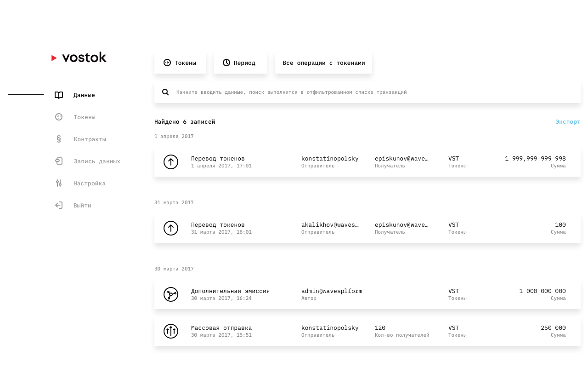Screen dimensions: 588x368
Task: Click the Настройка sliders icon
Action: coord(59,183)
